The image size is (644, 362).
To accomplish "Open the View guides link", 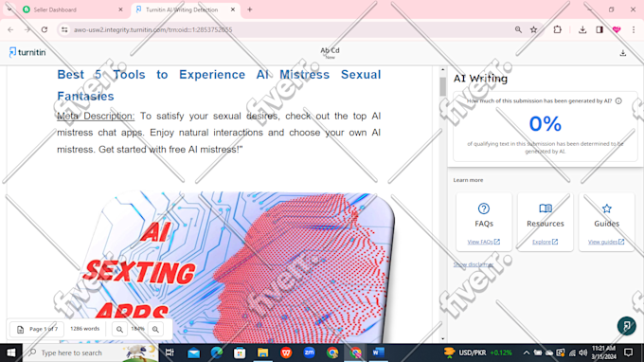I will tap(606, 242).
